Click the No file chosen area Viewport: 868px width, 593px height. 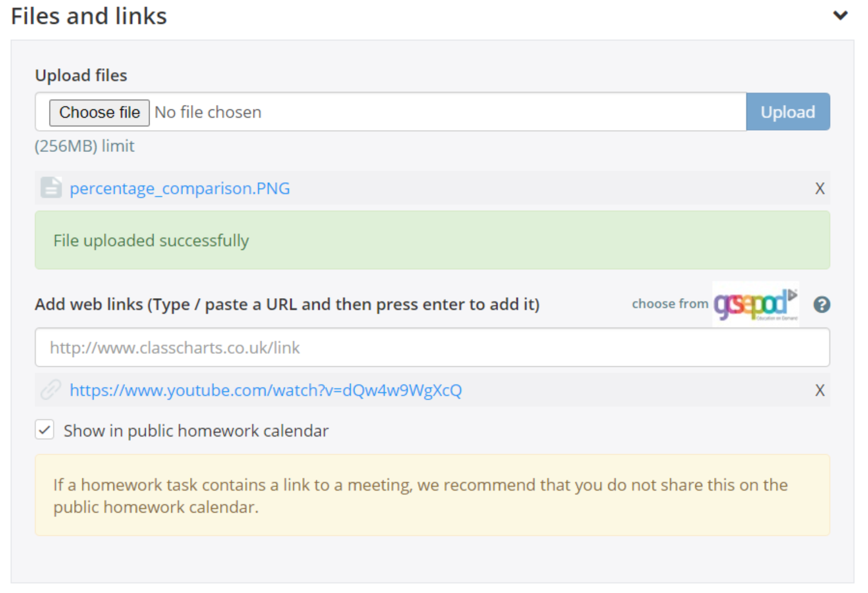[208, 112]
